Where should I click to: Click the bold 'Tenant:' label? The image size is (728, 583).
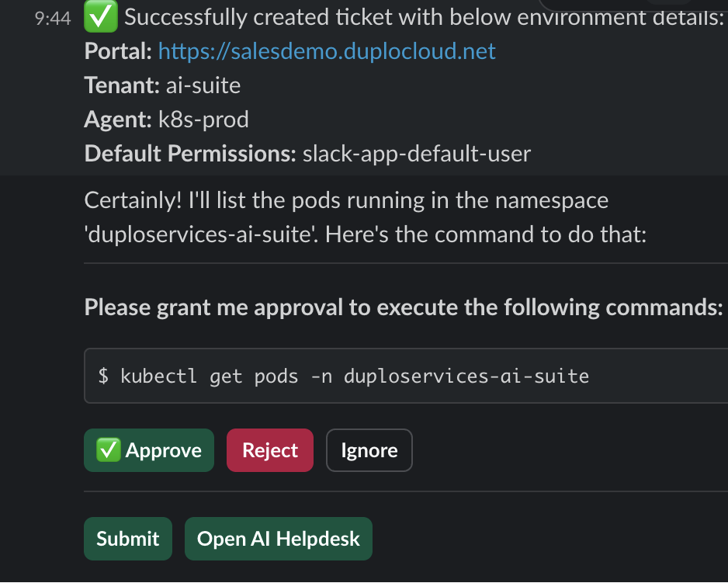122,86
